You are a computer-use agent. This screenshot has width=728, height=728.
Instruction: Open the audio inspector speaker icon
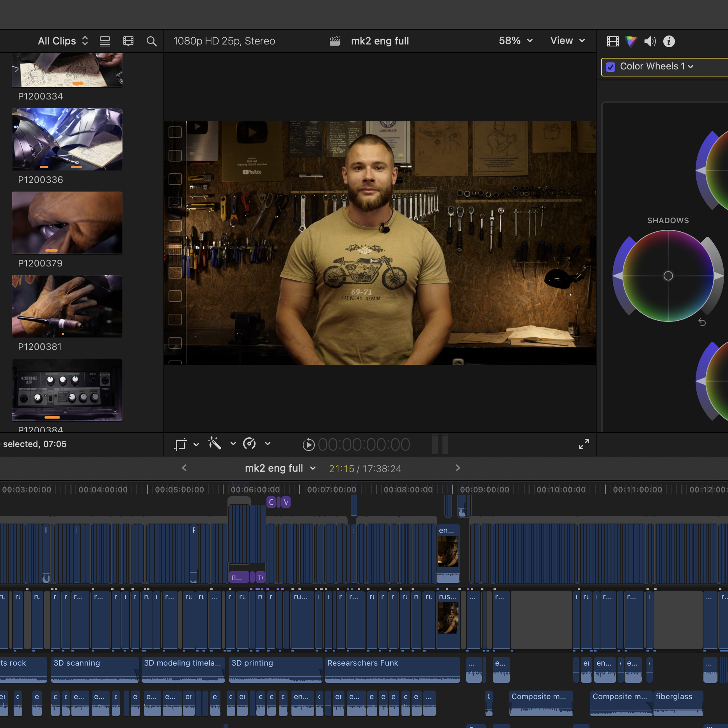[x=650, y=41]
